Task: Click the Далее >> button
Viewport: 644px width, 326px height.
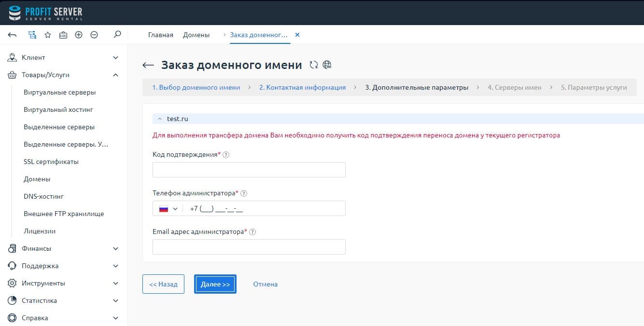Action: [215, 284]
